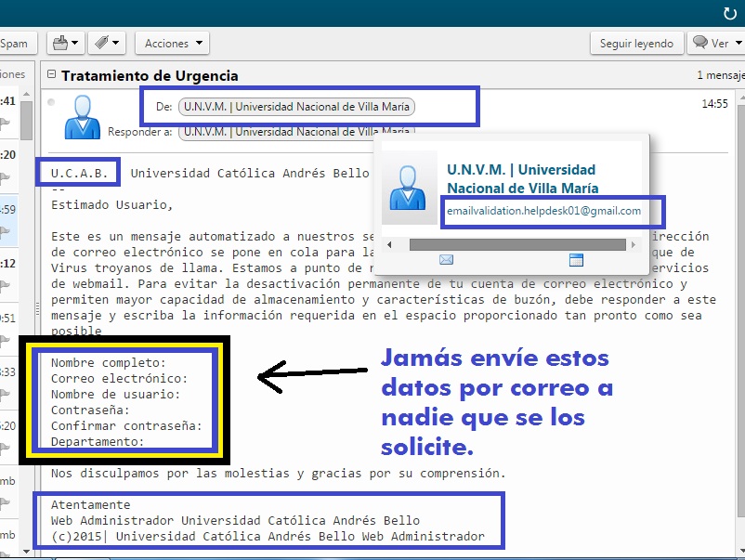Click the Tratamiento de Urgencia subject title
This screenshot has width=745, height=560.
click(150, 76)
